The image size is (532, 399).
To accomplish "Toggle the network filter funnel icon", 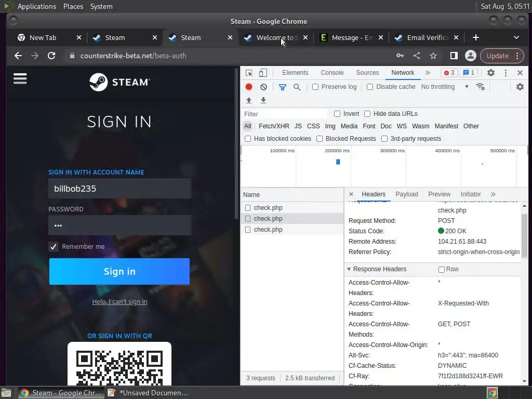I will pyautogui.click(x=282, y=87).
